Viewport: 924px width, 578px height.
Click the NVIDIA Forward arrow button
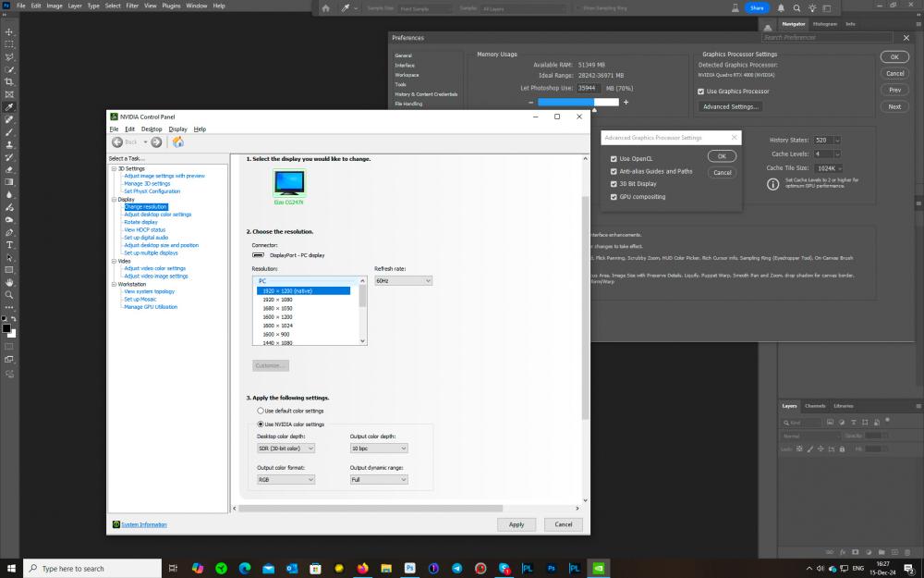pyautogui.click(x=156, y=142)
